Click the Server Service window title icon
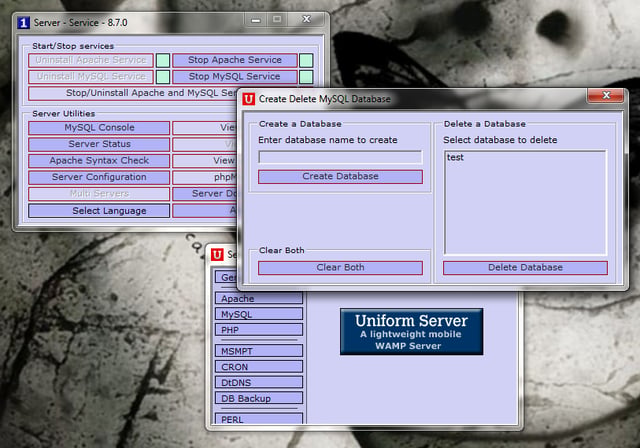Image resolution: width=640 pixels, height=448 pixels. (24, 23)
